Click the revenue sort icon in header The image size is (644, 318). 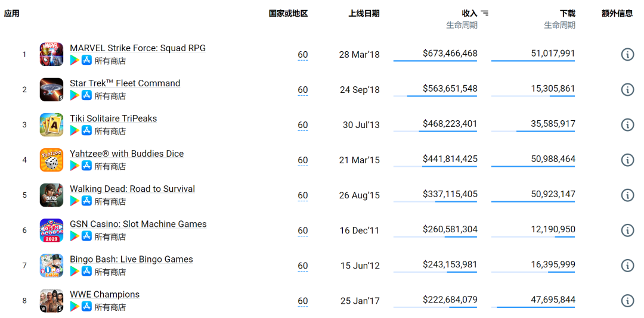(485, 13)
